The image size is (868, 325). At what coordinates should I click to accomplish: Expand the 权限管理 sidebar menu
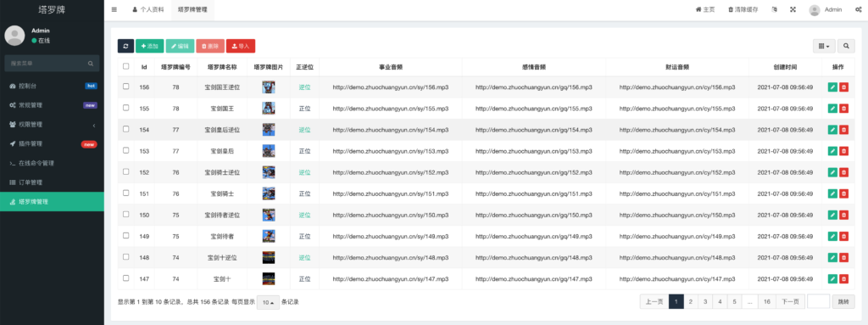pos(52,125)
